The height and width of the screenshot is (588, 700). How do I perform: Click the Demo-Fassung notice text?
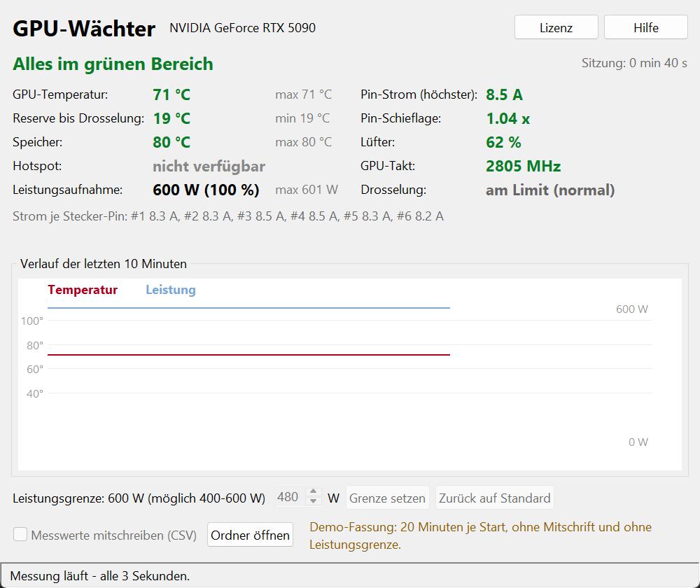pyautogui.click(x=481, y=535)
